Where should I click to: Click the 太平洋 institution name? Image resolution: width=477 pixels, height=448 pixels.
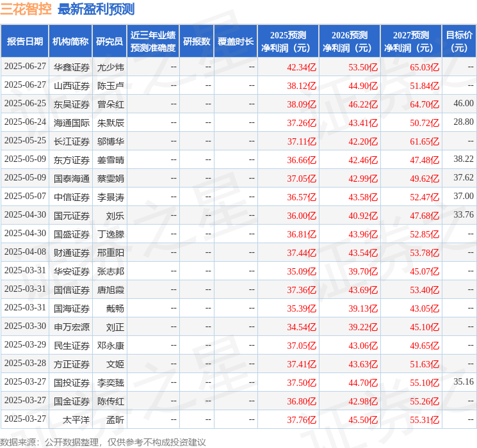76,420
